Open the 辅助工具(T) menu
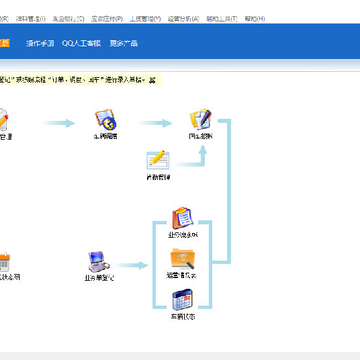This screenshot has width=360, height=360. point(222,19)
